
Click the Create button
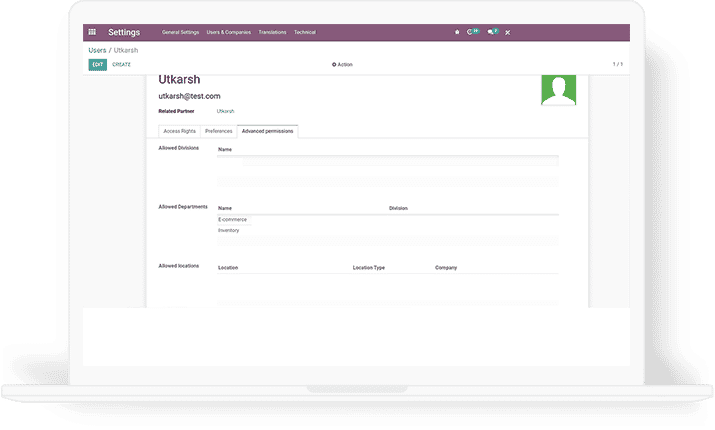121,64
